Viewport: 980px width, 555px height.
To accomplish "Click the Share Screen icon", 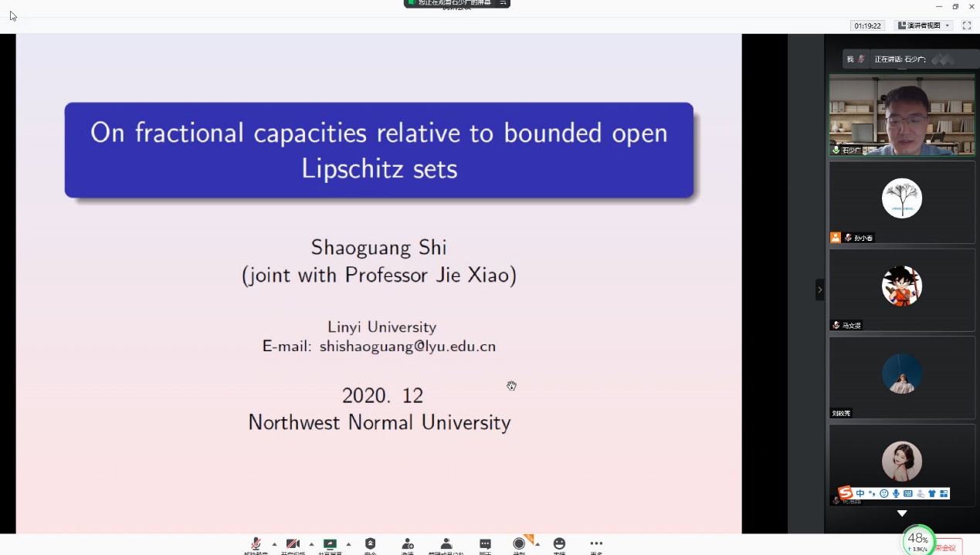I will (330, 544).
